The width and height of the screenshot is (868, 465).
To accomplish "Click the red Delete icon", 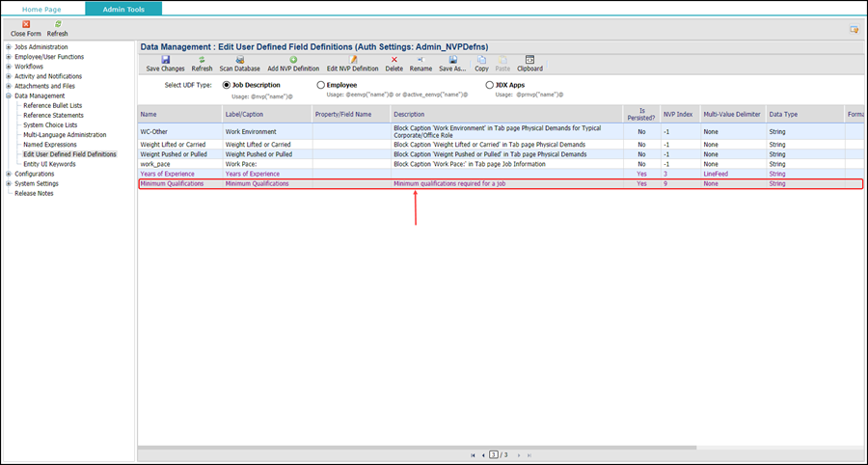I will (x=393, y=60).
